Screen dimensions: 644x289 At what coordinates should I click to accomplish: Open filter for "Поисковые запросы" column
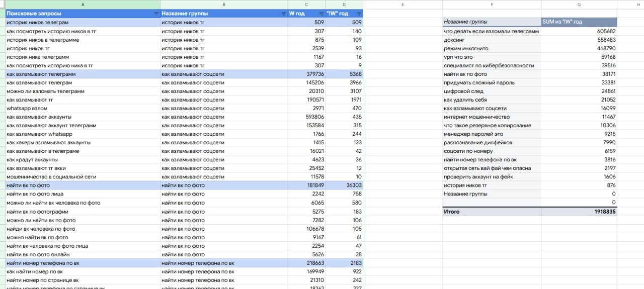(x=156, y=14)
